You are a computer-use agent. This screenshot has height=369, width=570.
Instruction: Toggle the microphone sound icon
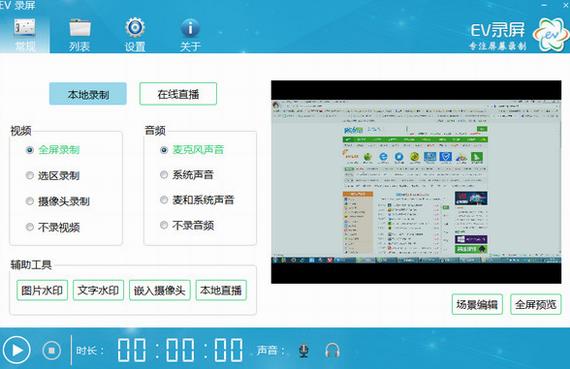tap(304, 351)
